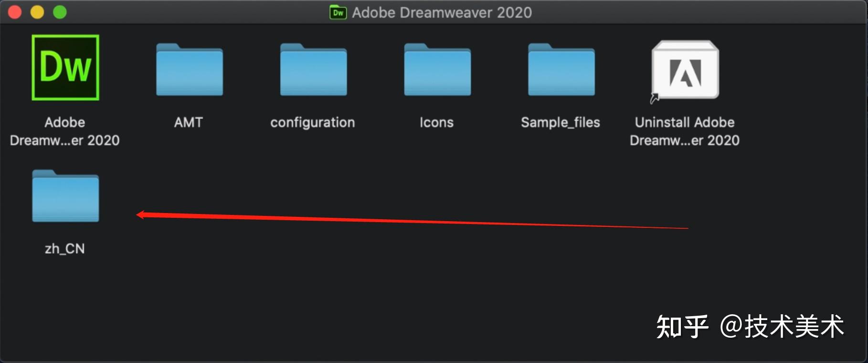Zoom the window using the green button
Image resolution: width=868 pixels, height=363 pixels.
coord(60,12)
